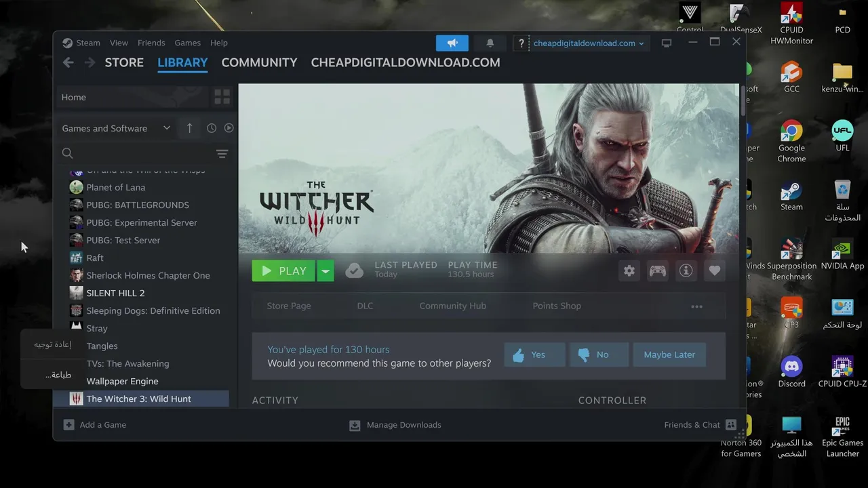Open the Help menu
The height and width of the screenshot is (488, 868).
point(219,43)
